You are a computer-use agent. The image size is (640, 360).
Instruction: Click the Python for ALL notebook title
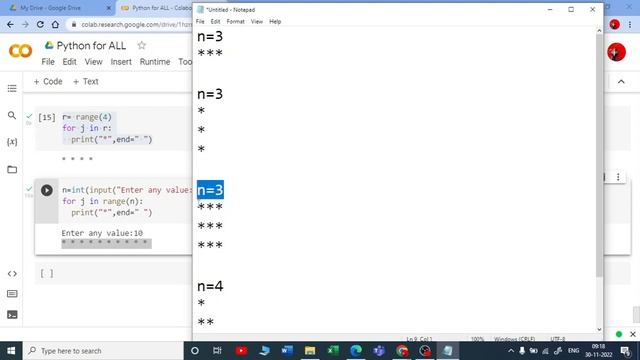(91, 46)
